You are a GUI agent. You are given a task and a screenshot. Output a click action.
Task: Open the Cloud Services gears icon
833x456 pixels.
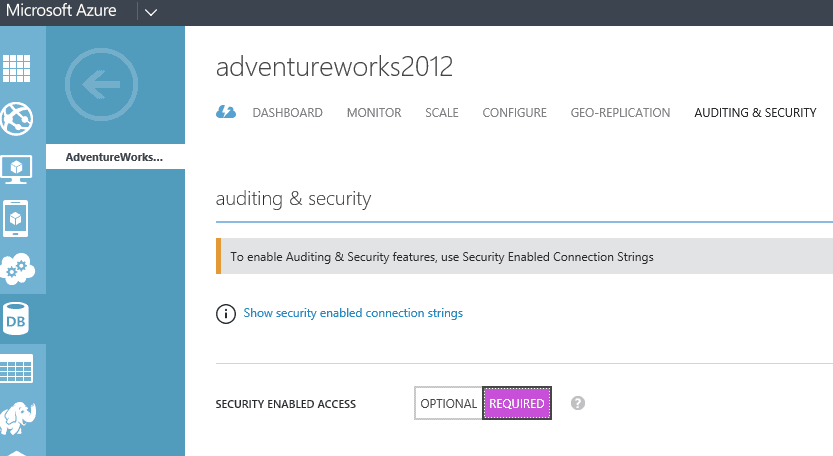(x=17, y=268)
